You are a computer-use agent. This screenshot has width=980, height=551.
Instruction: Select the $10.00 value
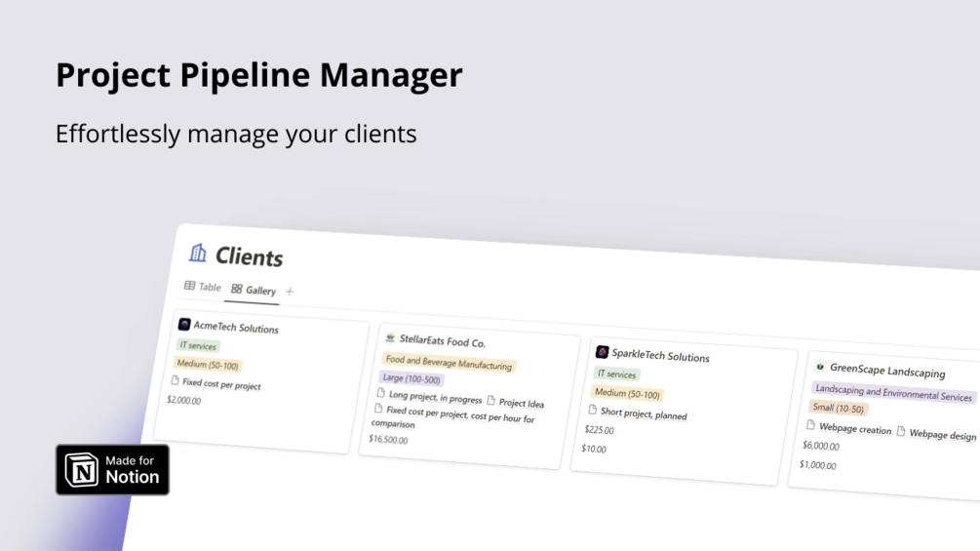594,449
